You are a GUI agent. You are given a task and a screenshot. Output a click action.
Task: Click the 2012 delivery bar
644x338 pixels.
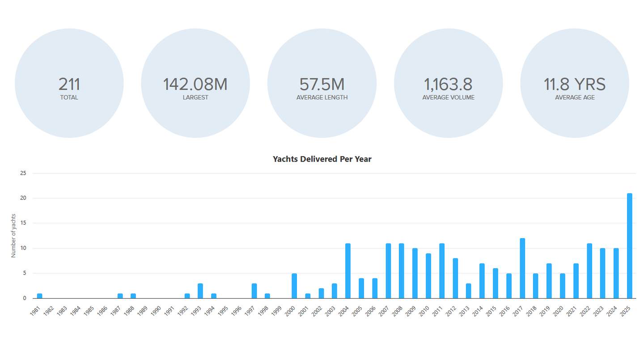[455, 278]
